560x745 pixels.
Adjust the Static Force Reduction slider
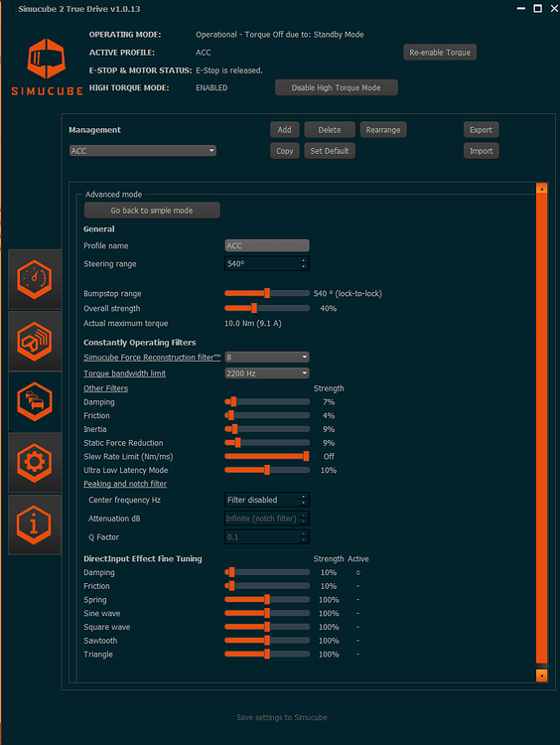coord(267,442)
